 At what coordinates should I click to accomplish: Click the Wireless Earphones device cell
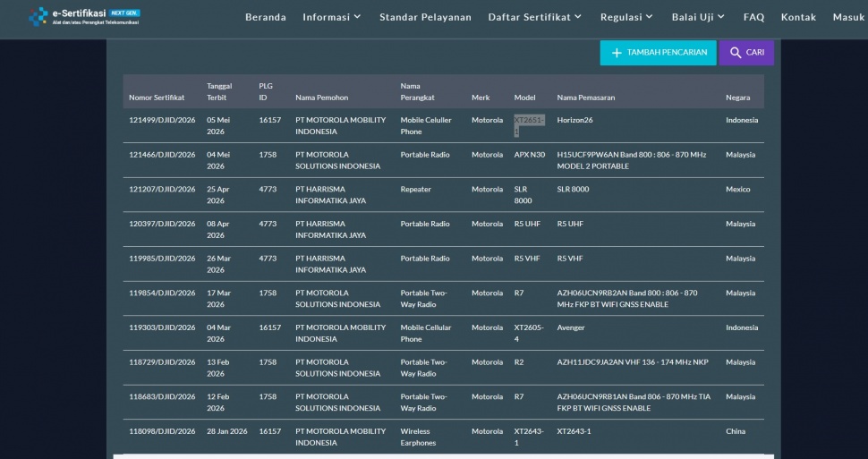tap(418, 437)
